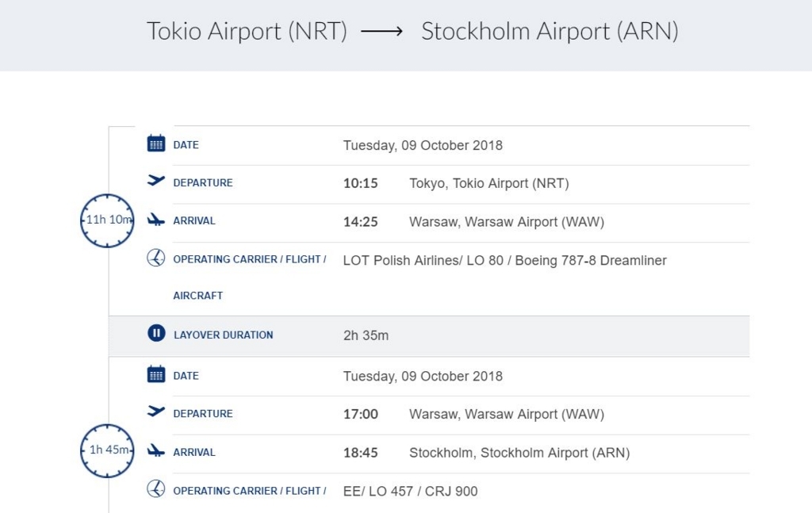The height and width of the screenshot is (513, 812).
Task: Click the 14:25 arrival time
Action: click(x=360, y=222)
